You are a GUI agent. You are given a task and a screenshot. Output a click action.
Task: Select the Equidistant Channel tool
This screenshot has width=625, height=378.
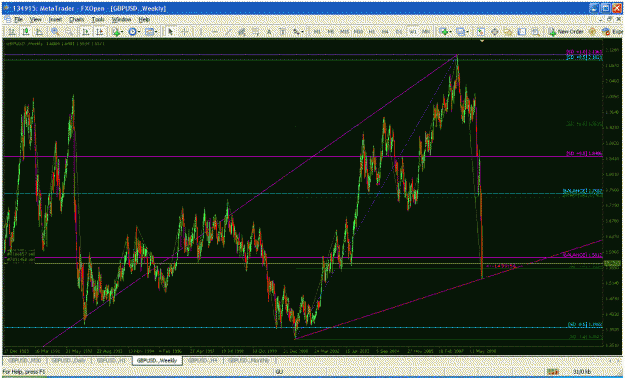242,32
